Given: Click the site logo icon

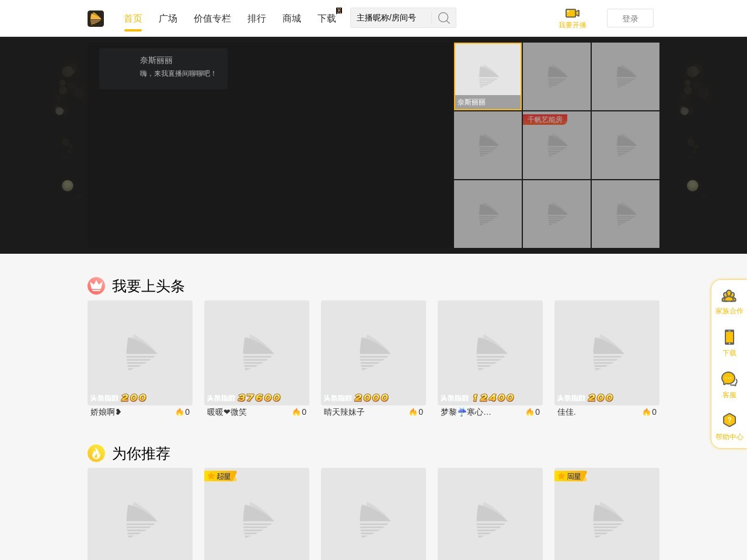Looking at the screenshot, I should coord(96,19).
